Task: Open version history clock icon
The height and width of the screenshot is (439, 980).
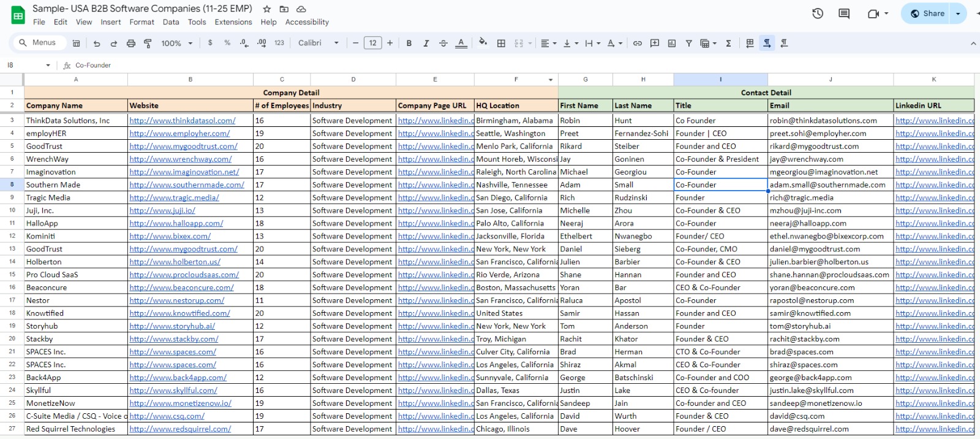Action: (x=818, y=13)
